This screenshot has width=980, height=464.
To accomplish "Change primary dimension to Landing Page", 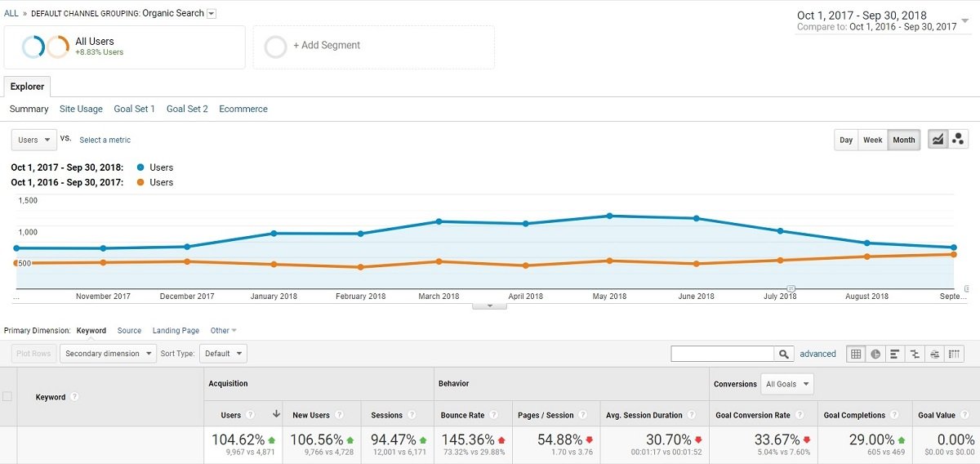I will [176, 331].
